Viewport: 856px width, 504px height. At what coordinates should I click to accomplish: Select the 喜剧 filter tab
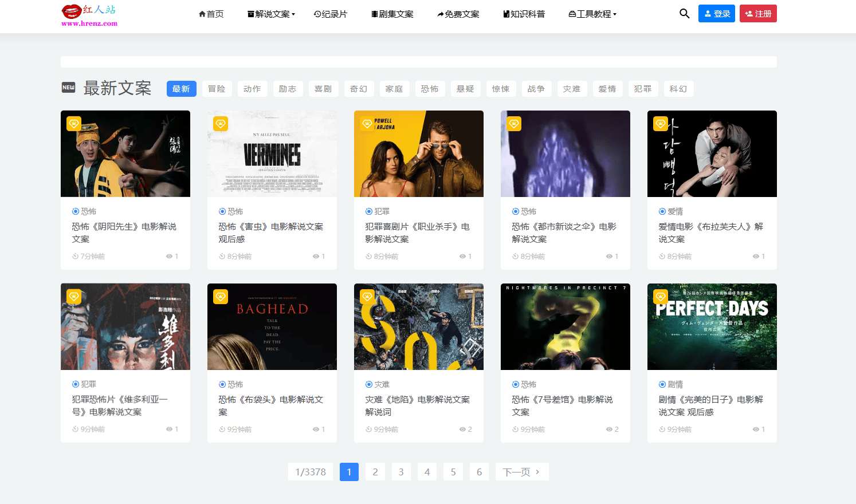tap(323, 89)
